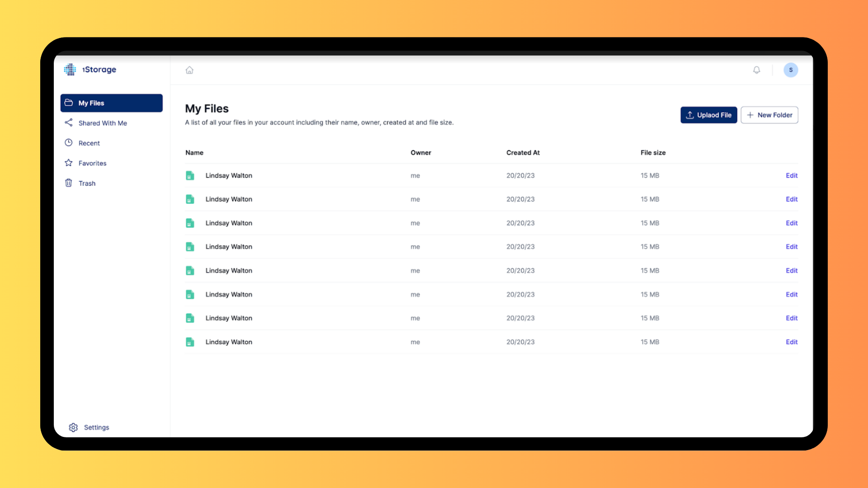The image size is (868, 488).
Task: Open Recent files section
Action: [89, 143]
